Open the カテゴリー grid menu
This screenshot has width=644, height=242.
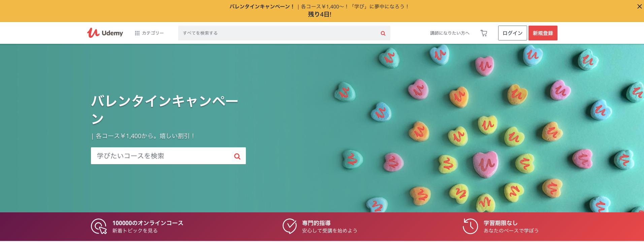[149, 33]
